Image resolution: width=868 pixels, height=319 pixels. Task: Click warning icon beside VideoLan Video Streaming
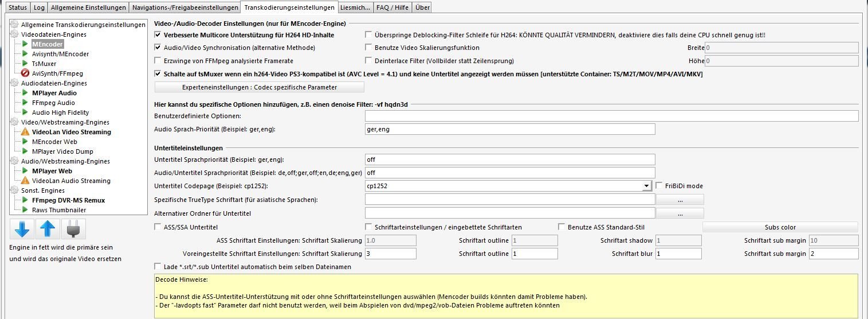click(25, 132)
